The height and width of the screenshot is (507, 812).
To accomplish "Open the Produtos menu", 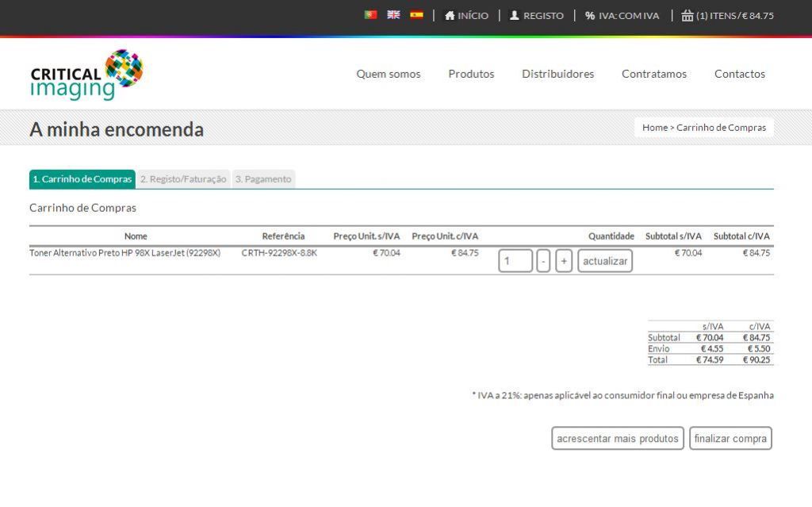I will 471,74.
